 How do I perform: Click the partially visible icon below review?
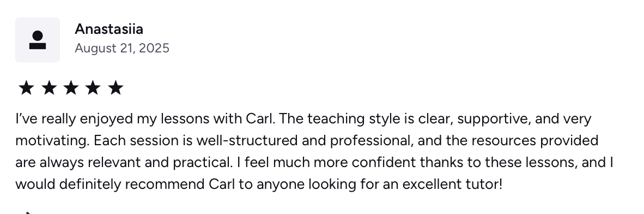(26, 212)
